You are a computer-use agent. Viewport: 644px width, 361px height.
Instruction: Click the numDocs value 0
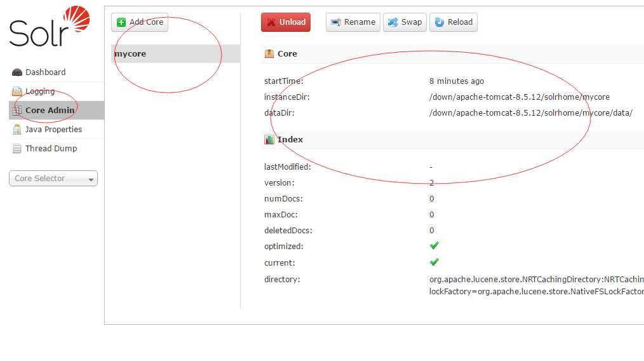point(432,199)
